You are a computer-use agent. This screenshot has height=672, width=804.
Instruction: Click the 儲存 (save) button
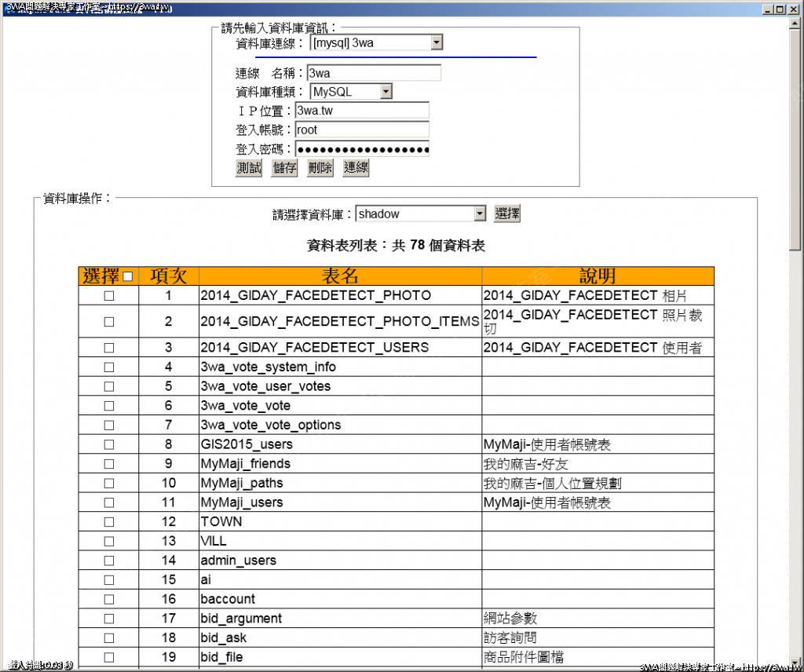point(284,168)
